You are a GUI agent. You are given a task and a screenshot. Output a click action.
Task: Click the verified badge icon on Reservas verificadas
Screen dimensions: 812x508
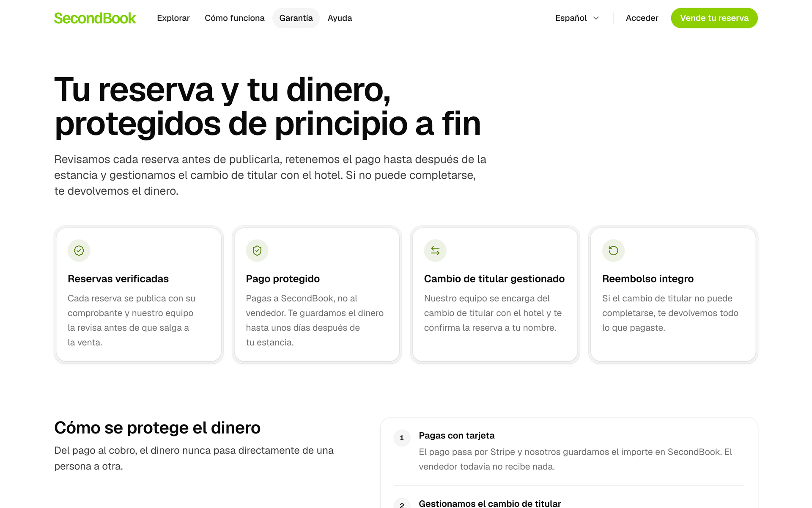(79, 251)
